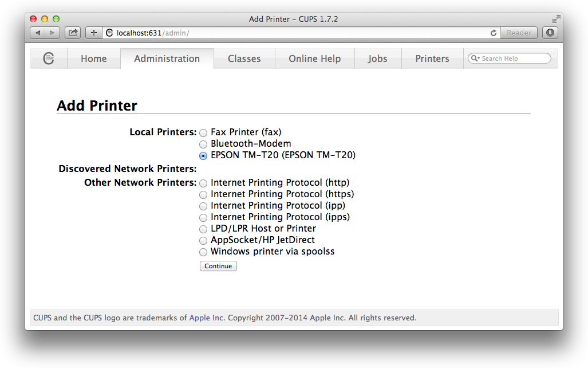Follow the Apple Inc. link in footer
588x368 pixels.
coord(207,318)
